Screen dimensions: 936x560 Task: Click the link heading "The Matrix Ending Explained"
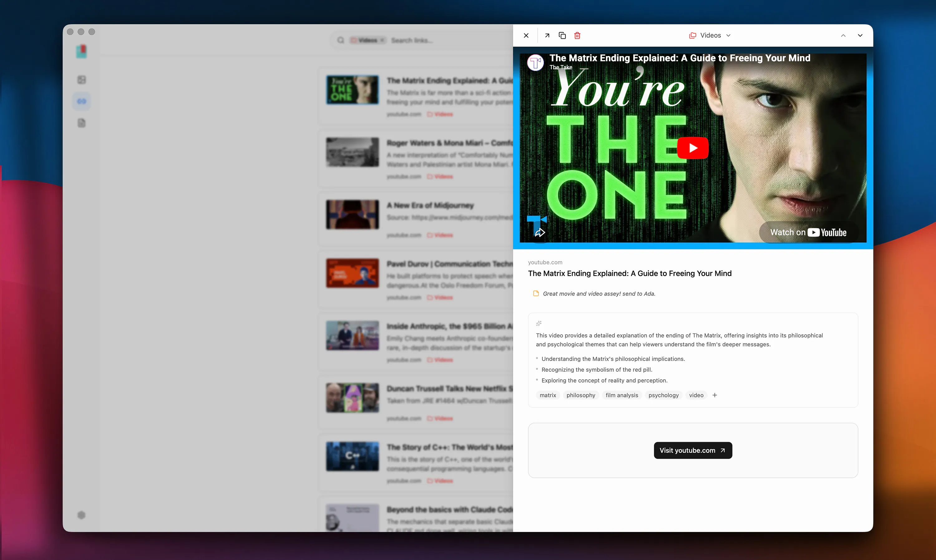[x=629, y=273]
